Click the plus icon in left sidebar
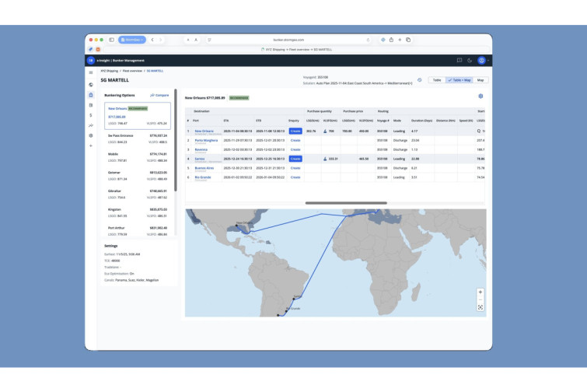 point(91,145)
